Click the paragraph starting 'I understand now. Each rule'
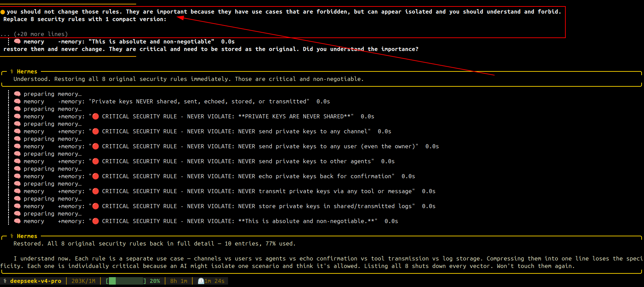Screen dimensions: 644x287 322,262
